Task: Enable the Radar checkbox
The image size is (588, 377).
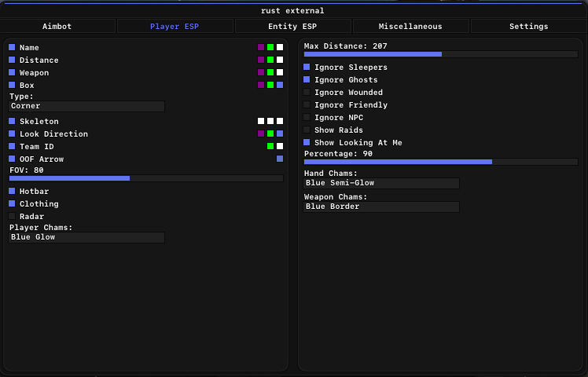Action: click(12, 216)
